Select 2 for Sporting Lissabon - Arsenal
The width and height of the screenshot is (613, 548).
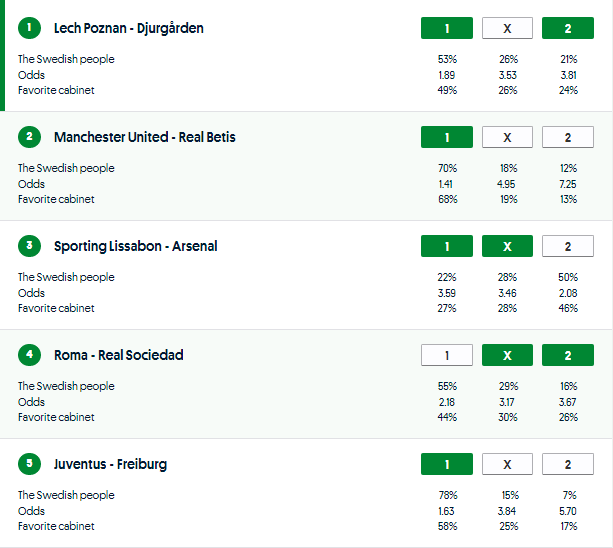tap(567, 246)
